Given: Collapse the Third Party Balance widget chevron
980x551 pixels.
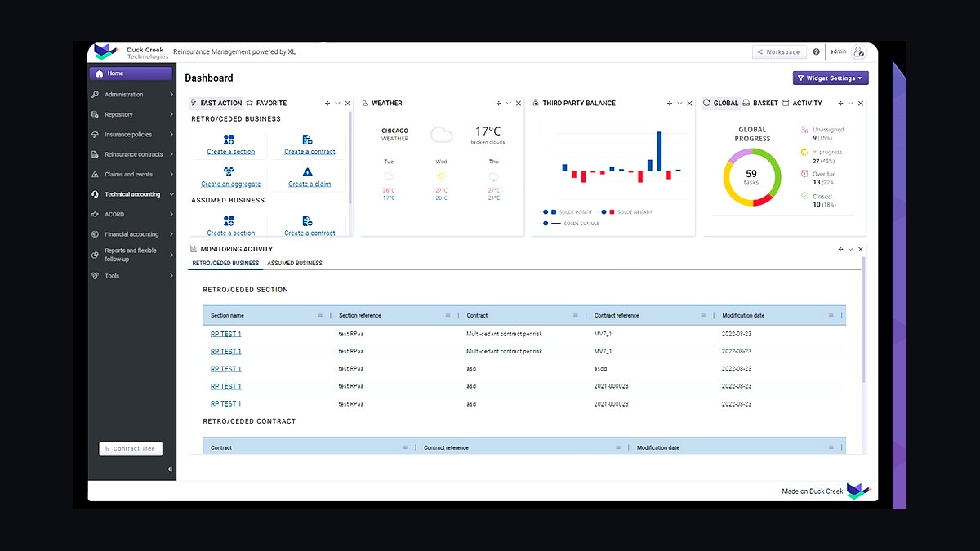Looking at the screenshot, I should (679, 104).
